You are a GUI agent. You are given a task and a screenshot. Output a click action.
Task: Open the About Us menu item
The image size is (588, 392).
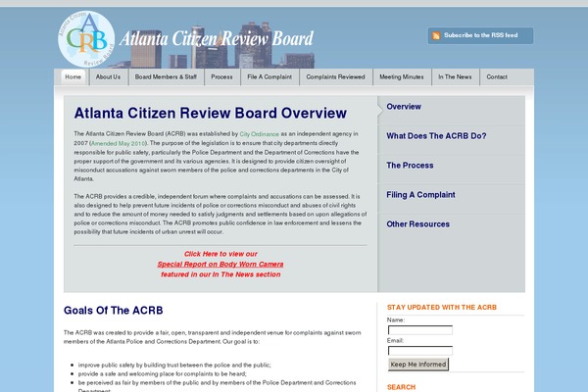[x=108, y=76]
